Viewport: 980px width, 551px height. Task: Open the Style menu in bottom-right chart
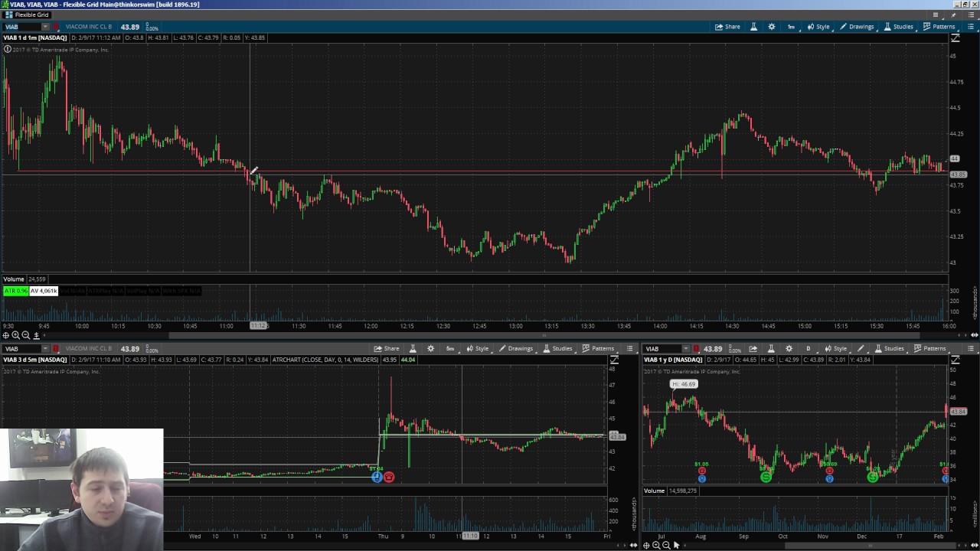coord(835,348)
